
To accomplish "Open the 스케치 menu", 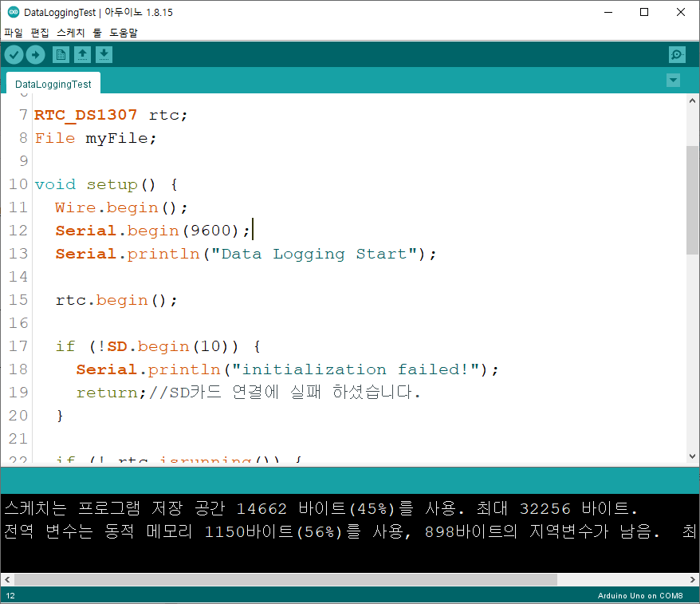I will 70,33.
